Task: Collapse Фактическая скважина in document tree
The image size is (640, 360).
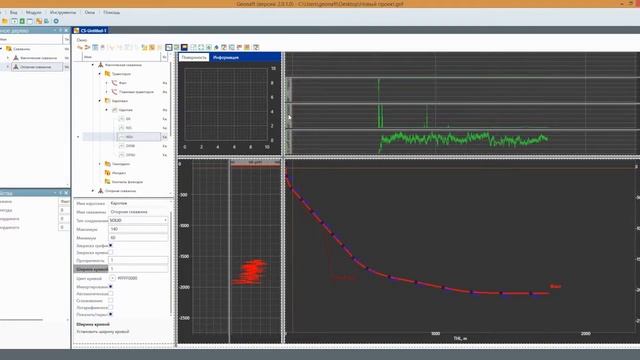Action: pyautogui.click(x=93, y=65)
